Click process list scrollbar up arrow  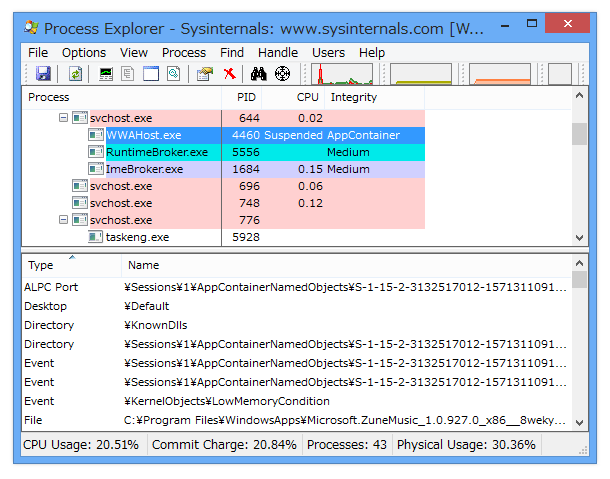(579, 95)
